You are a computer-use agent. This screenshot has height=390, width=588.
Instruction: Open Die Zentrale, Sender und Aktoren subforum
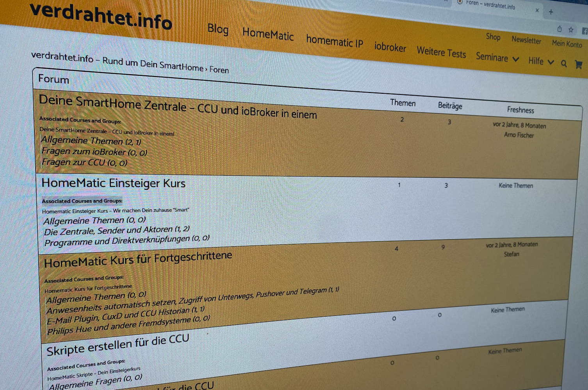pyautogui.click(x=117, y=230)
